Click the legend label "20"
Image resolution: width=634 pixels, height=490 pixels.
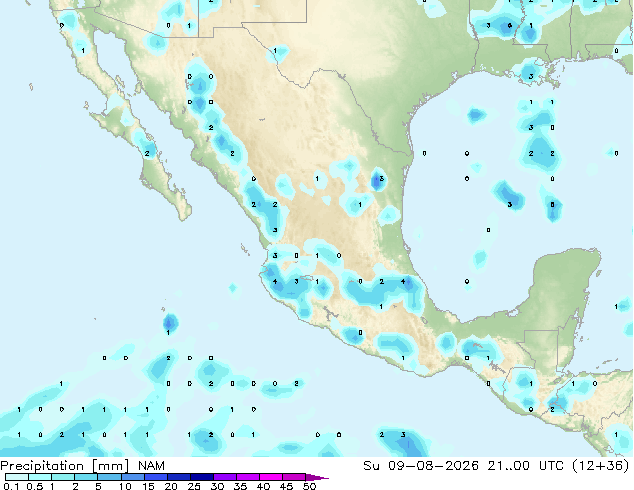pyautogui.click(x=171, y=486)
